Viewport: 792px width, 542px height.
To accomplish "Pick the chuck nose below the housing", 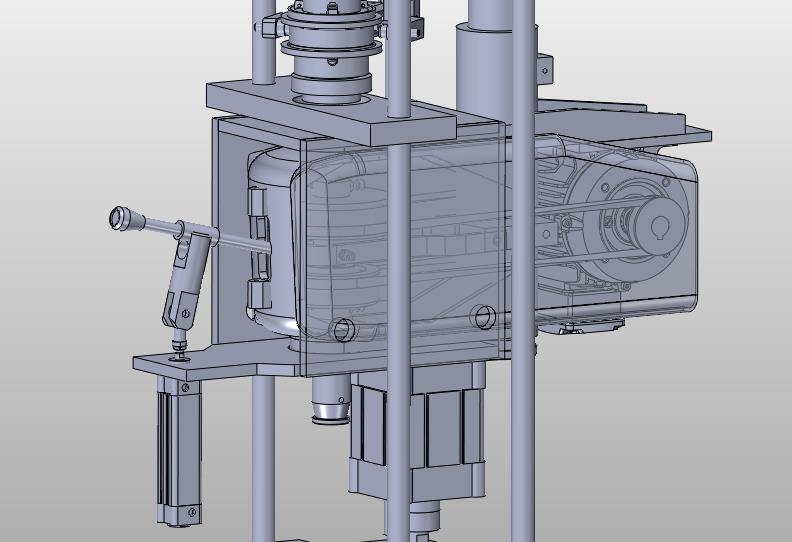I will [330, 401].
